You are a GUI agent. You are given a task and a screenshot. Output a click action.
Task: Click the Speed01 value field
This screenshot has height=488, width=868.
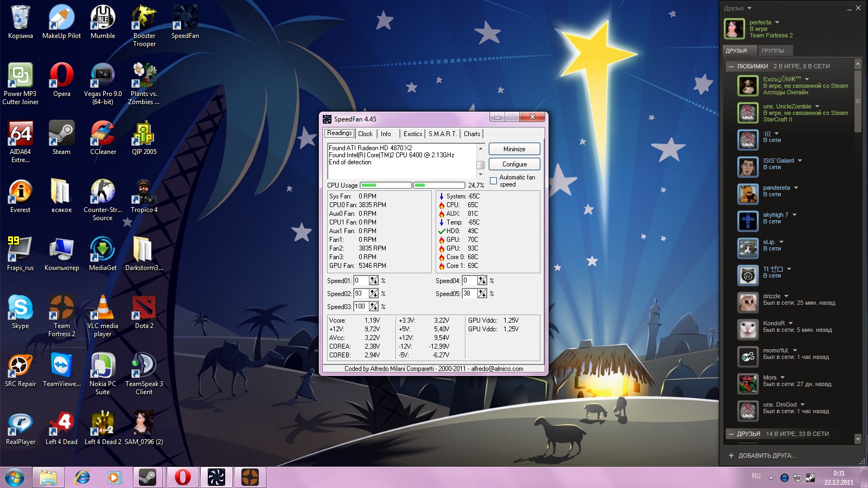[361, 280]
